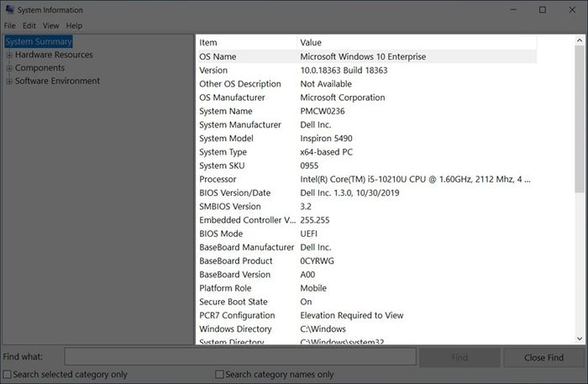Screen dimensions: 588x384
Task: Select the System Model row
Action: coord(366,139)
